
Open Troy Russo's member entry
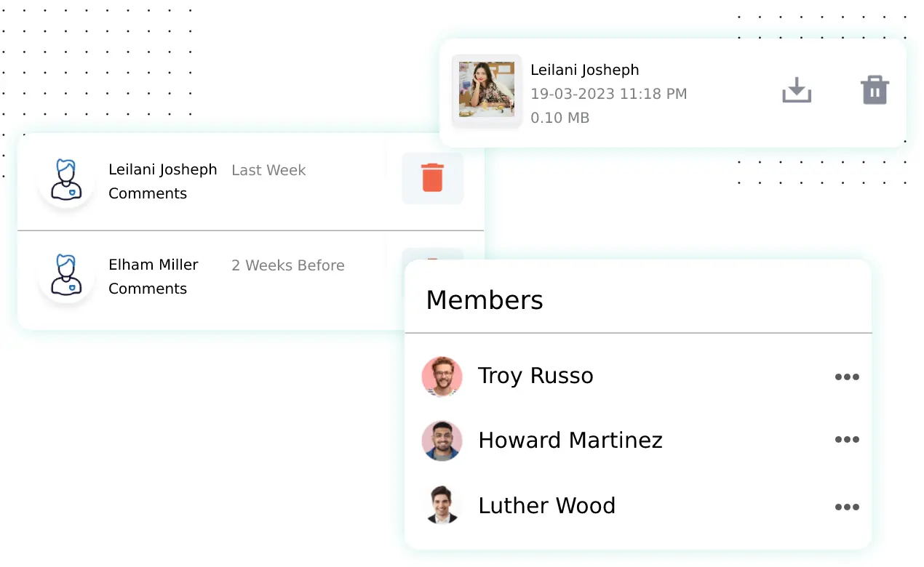coord(535,376)
